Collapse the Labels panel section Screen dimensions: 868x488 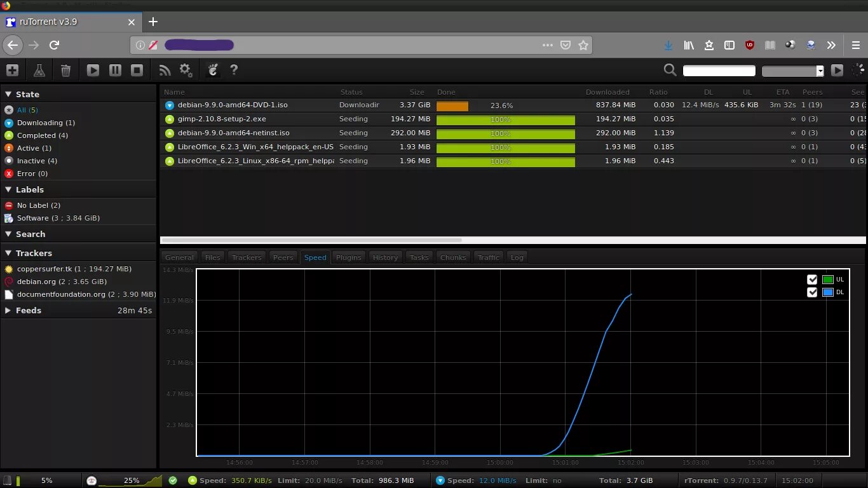click(x=78, y=189)
